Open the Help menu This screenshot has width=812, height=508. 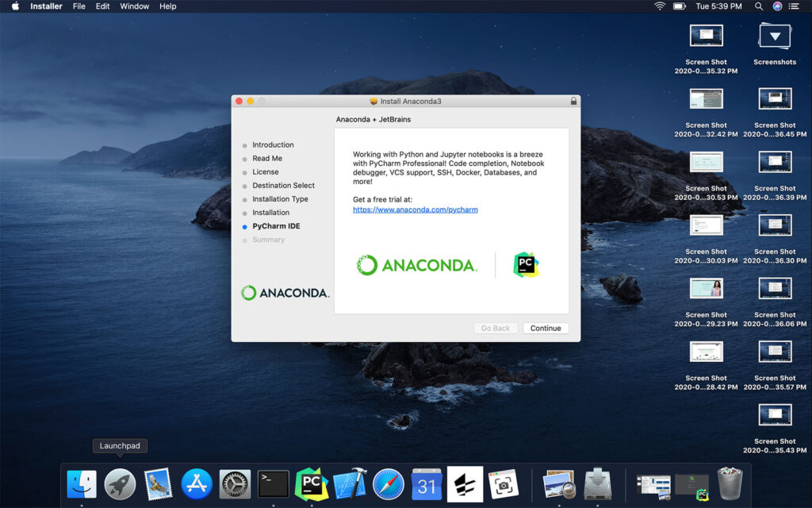(x=168, y=6)
